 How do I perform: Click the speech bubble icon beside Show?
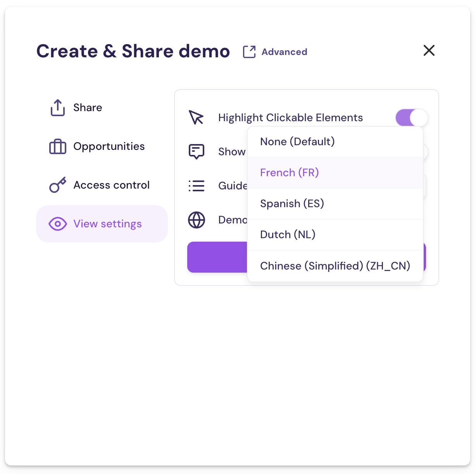pos(196,151)
